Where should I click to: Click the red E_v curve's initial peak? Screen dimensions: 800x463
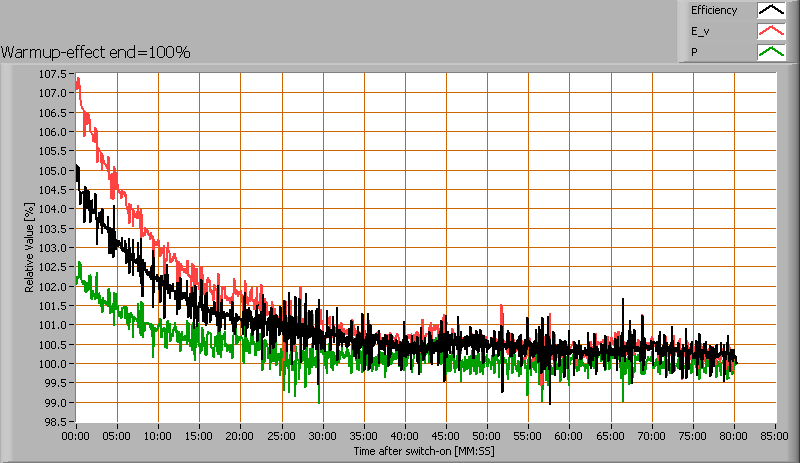coord(78,79)
